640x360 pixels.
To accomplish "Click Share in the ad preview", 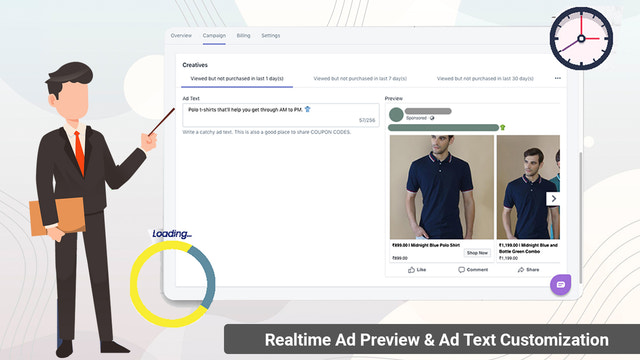I will pyautogui.click(x=528, y=270).
